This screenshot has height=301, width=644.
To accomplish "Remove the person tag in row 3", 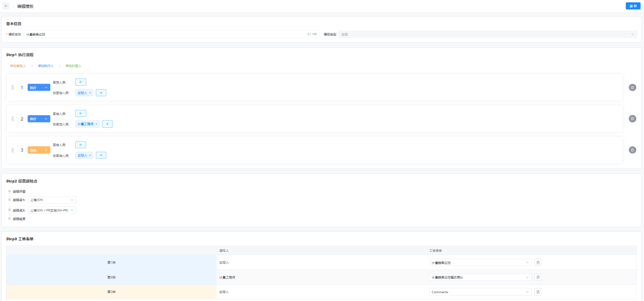I will pos(90,155).
